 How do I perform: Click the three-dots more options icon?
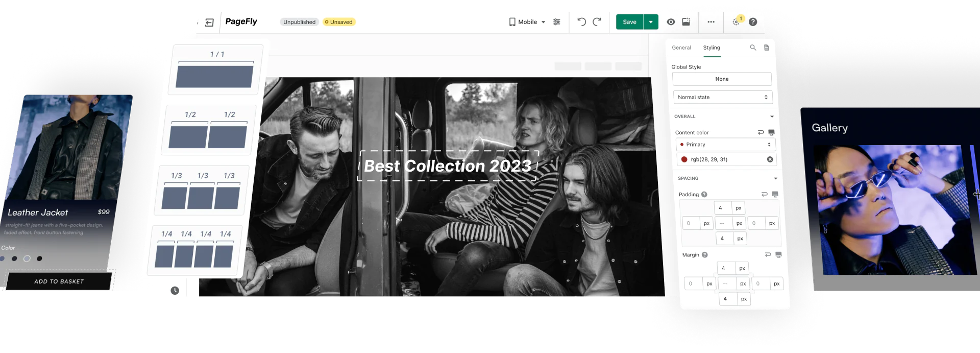pyautogui.click(x=711, y=22)
